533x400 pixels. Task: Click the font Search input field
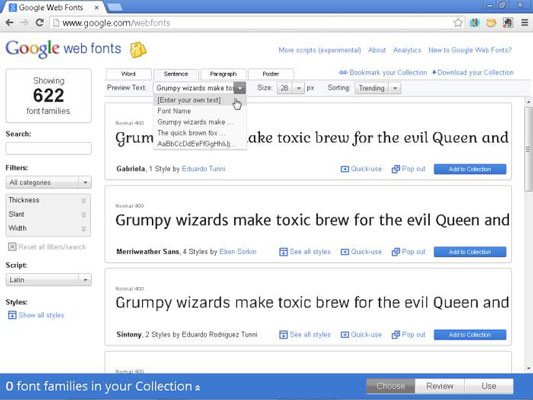[48, 149]
